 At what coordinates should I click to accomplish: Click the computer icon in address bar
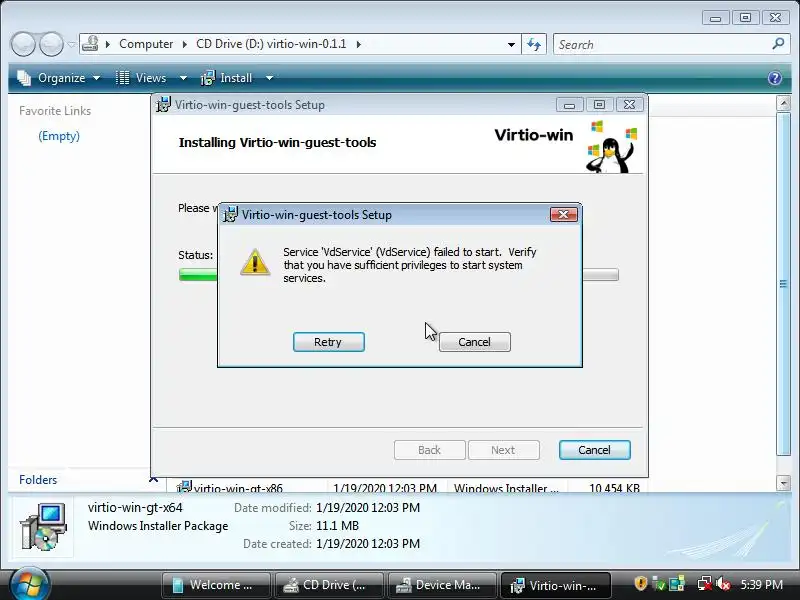[x=90, y=44]
